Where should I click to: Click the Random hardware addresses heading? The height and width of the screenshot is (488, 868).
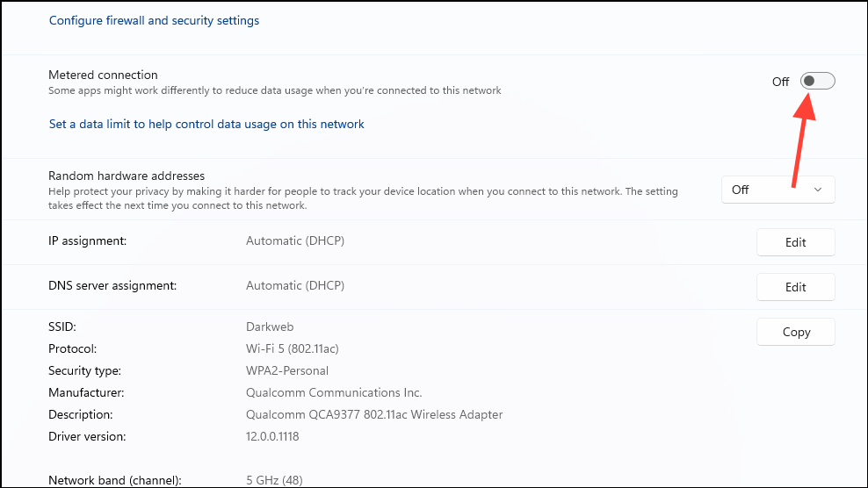(127, 176)
